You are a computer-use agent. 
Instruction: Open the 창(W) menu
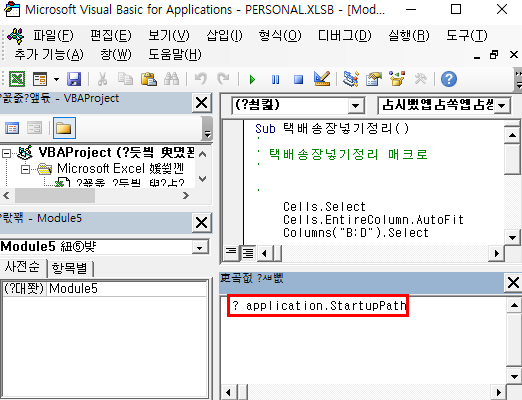[116, 54]
